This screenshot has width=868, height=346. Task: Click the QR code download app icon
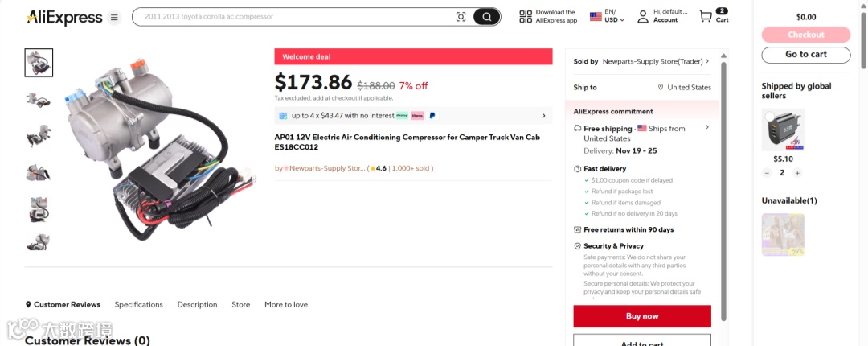click(x=526, y=17)
